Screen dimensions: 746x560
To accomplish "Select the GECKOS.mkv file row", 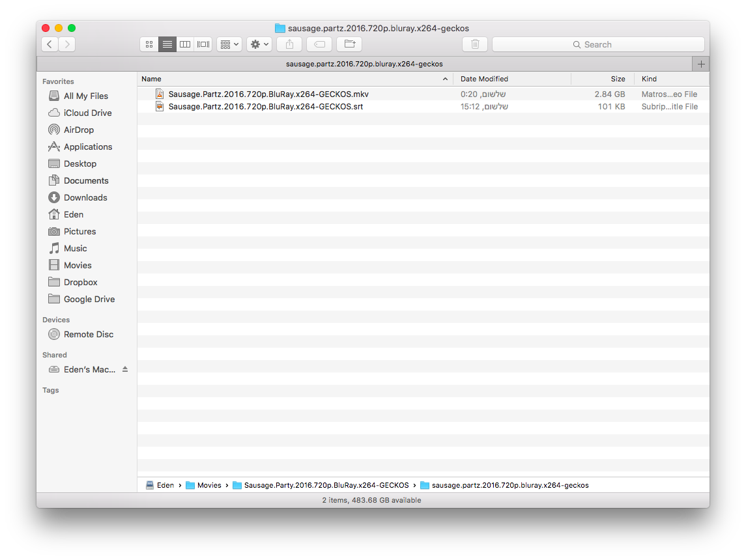I will pos(423,94).
